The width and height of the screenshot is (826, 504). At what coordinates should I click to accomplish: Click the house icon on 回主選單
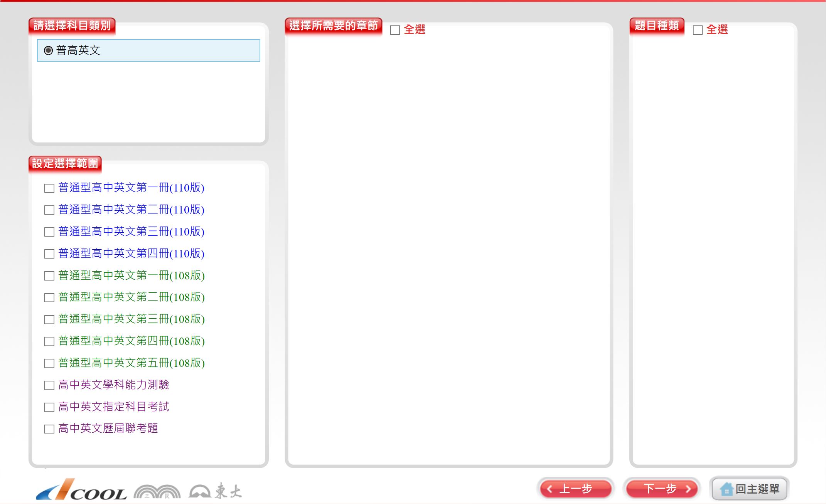click(726, 489)
